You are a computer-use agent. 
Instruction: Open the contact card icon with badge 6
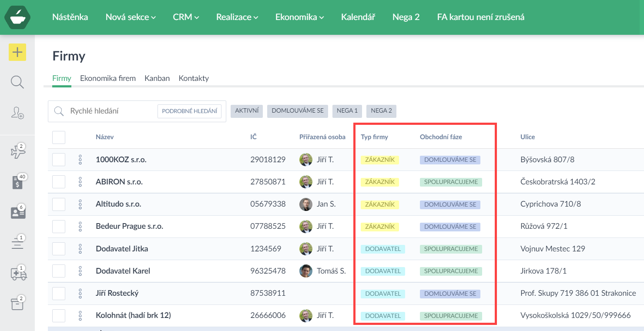coord(17,213)
